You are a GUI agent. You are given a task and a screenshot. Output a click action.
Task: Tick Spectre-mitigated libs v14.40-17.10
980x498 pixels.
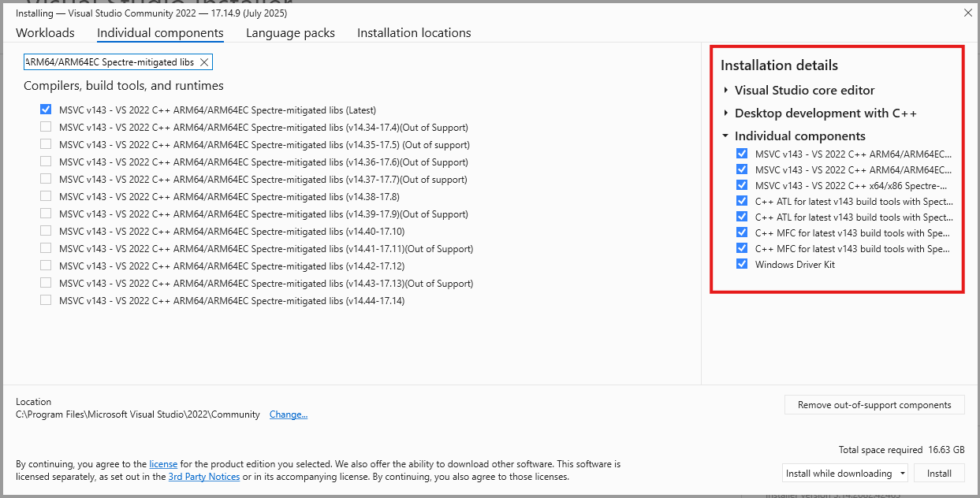pos(46,232)
